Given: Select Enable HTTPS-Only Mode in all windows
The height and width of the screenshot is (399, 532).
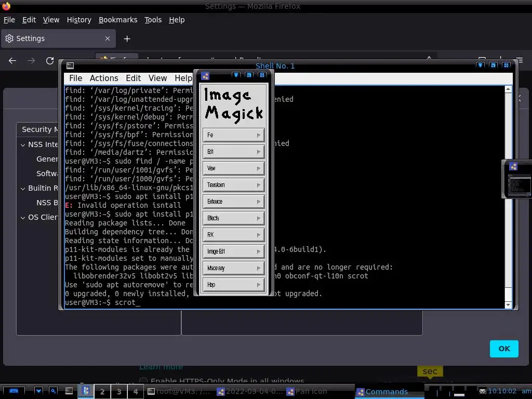Looking at the screenshot, I should (x=143, y=381).
